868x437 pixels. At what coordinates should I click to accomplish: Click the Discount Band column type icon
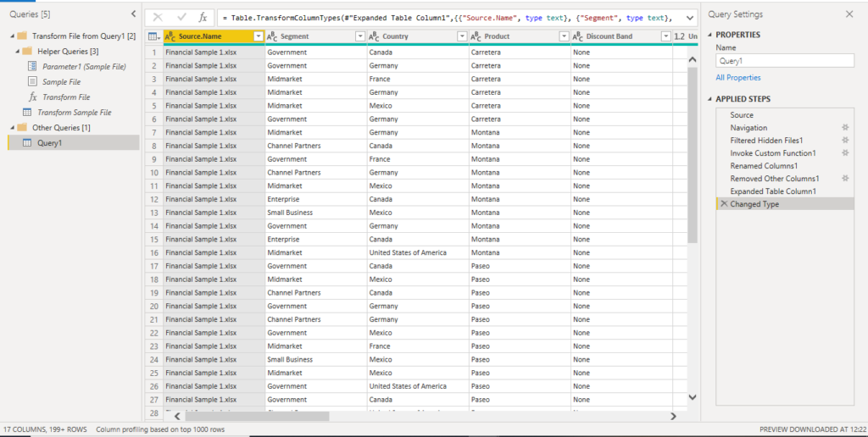pos(578,37)
